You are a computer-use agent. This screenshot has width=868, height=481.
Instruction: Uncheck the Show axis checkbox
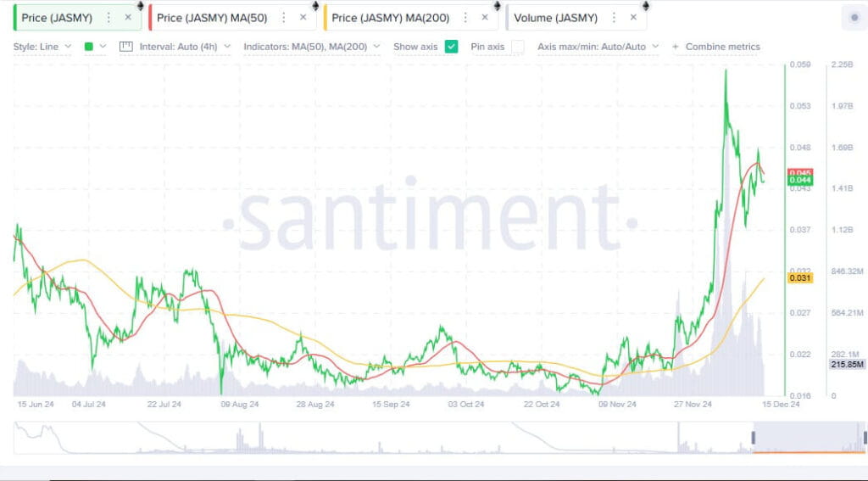pyautogui.click(x=451, y=47)
